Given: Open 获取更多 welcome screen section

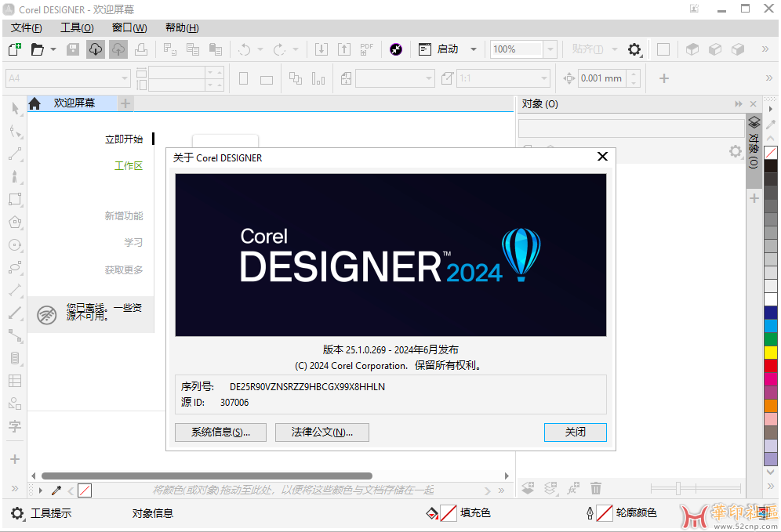Looking at the screenshot, I should tap(124, 270).
